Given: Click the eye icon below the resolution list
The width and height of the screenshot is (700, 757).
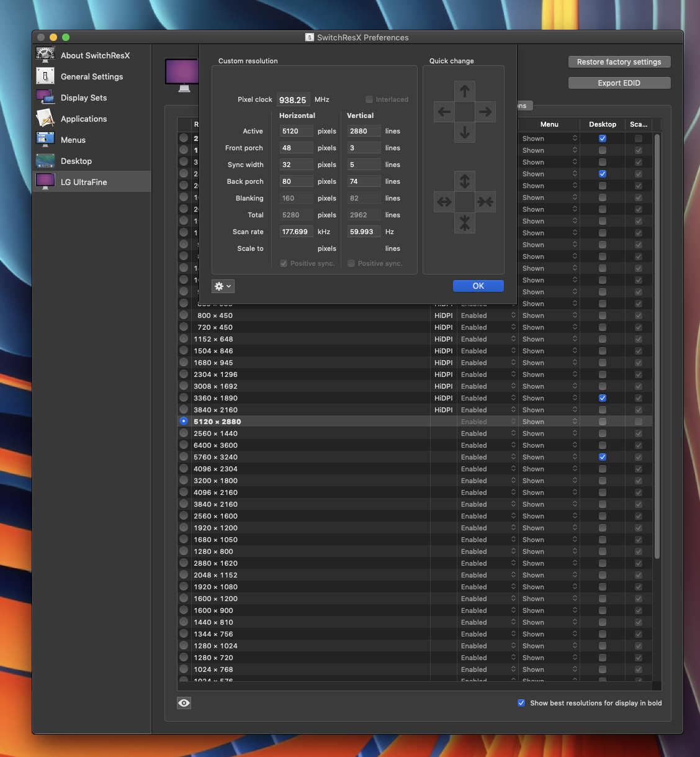Looking at the screenshot, I should click(184, 703).
